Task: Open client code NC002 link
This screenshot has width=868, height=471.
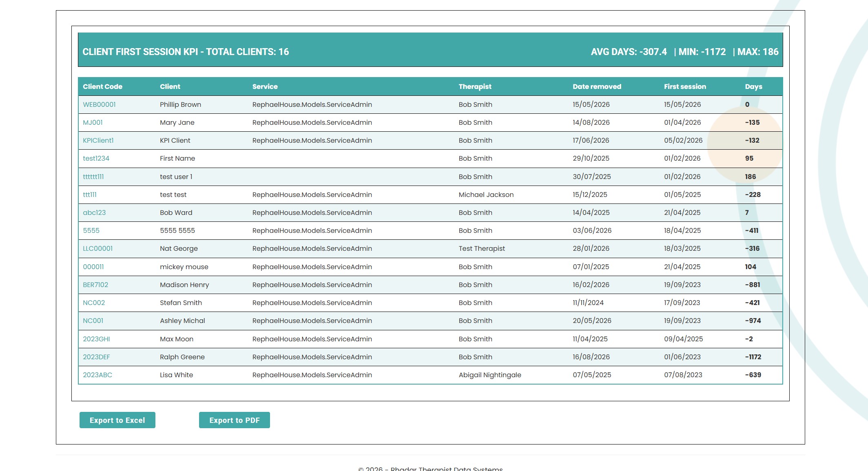Action: 94,303
